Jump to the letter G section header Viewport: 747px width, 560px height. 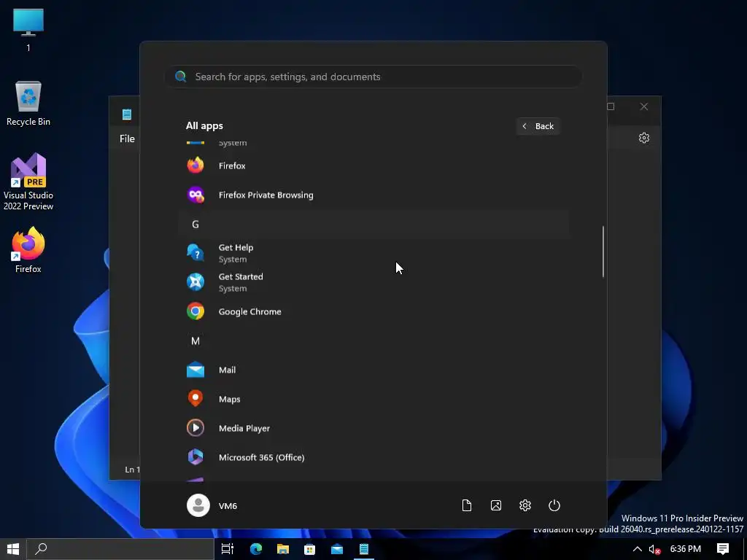(x=373, y=224)
